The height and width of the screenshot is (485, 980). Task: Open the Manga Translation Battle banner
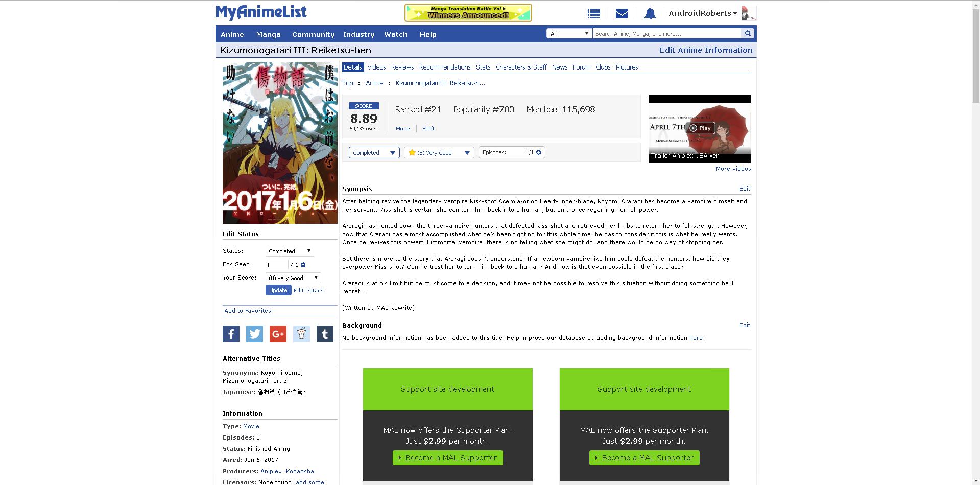[x=468, y=13]
